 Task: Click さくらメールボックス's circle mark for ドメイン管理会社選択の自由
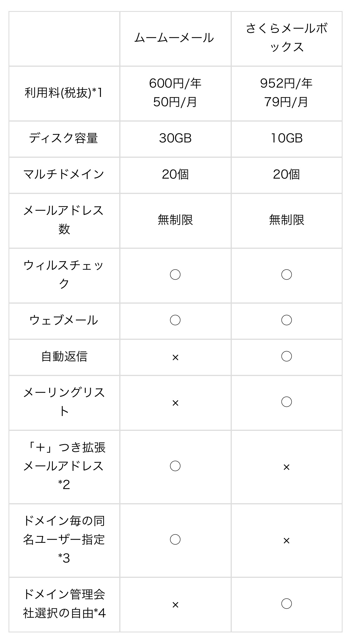click(286, 604)
